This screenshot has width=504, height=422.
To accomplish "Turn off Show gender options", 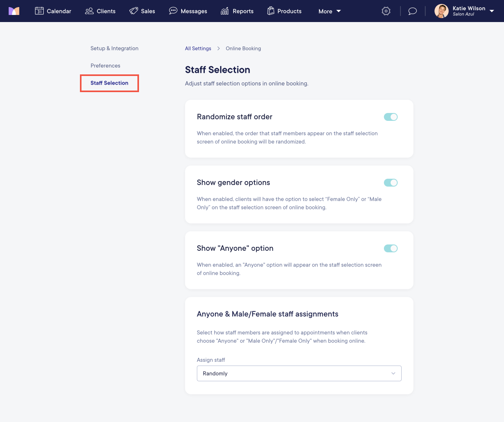I will [x=391, y=183].
